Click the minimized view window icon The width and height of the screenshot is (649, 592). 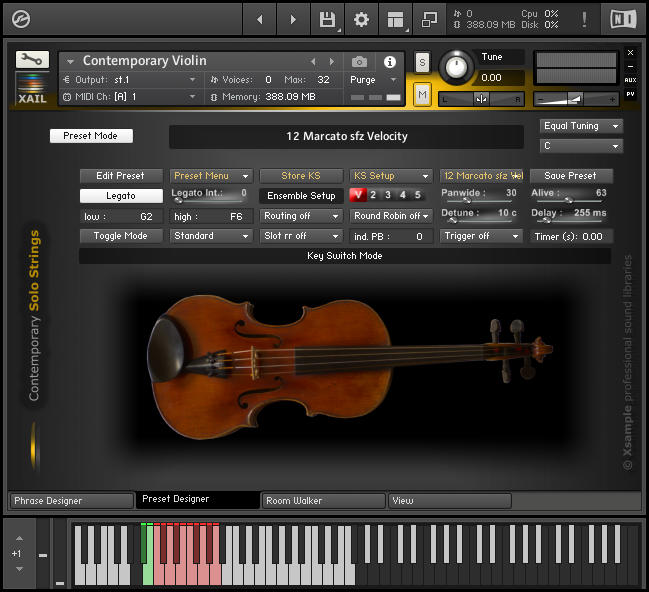(429, 19)
